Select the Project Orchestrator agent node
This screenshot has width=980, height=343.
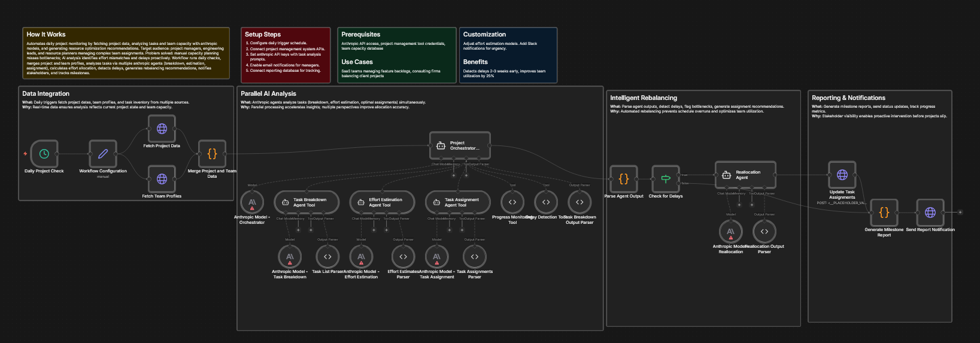pos(460,145)
